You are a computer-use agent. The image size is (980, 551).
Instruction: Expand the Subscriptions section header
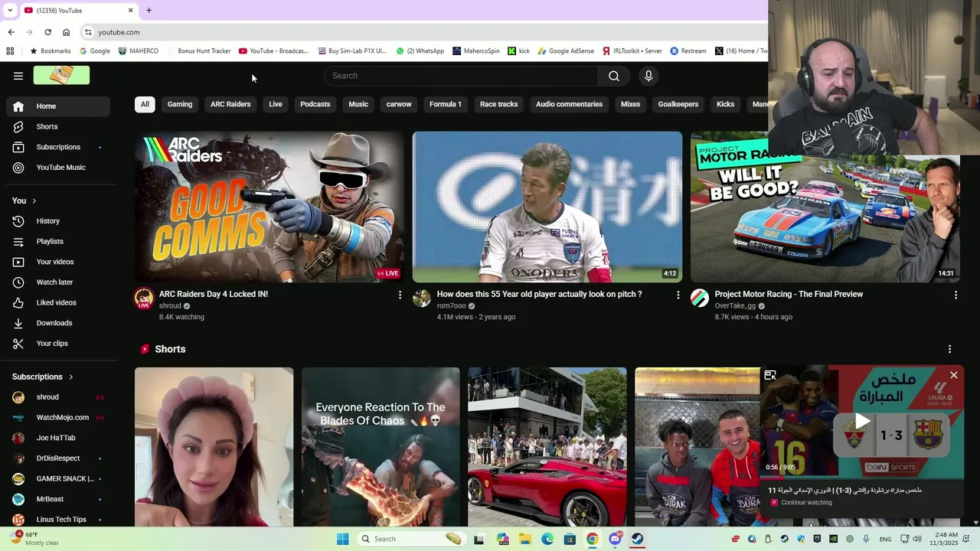[x=43, y=377]
